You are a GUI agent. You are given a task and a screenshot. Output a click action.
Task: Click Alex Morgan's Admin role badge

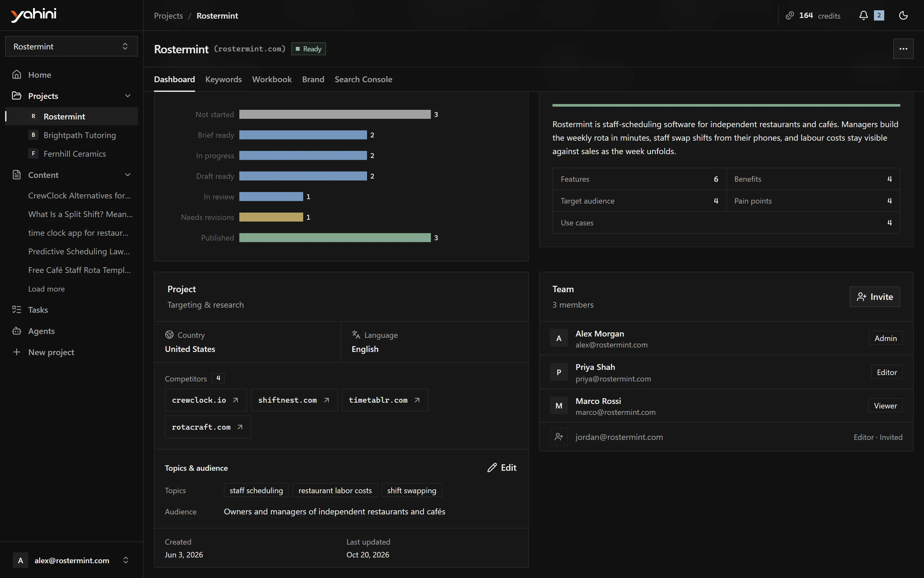click(886, 338)
